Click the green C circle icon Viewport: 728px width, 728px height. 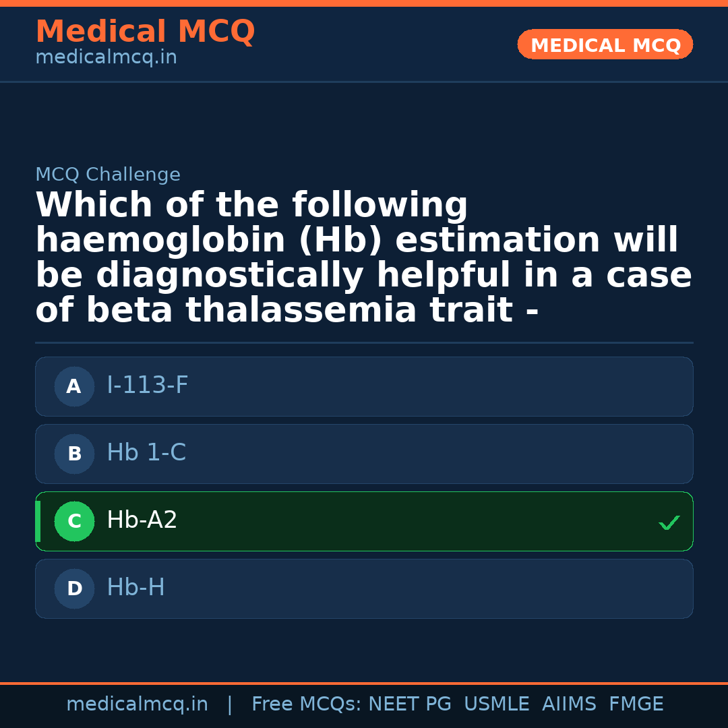coord(74,522)
